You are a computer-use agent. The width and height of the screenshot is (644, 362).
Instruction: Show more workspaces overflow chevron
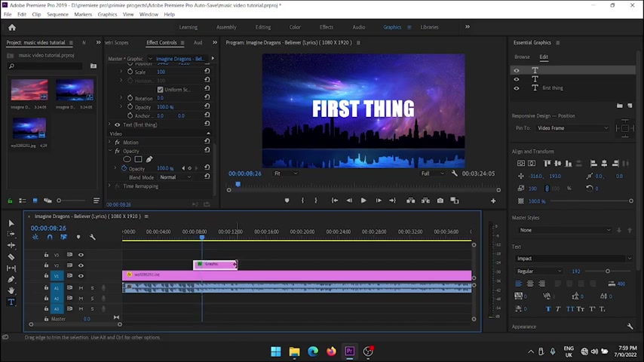[x=468, y=27]
